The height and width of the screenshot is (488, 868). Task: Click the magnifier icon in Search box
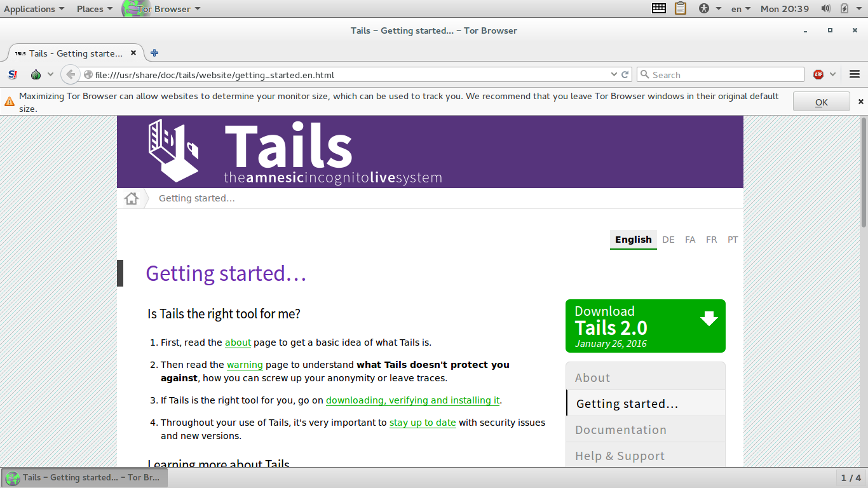644,74
